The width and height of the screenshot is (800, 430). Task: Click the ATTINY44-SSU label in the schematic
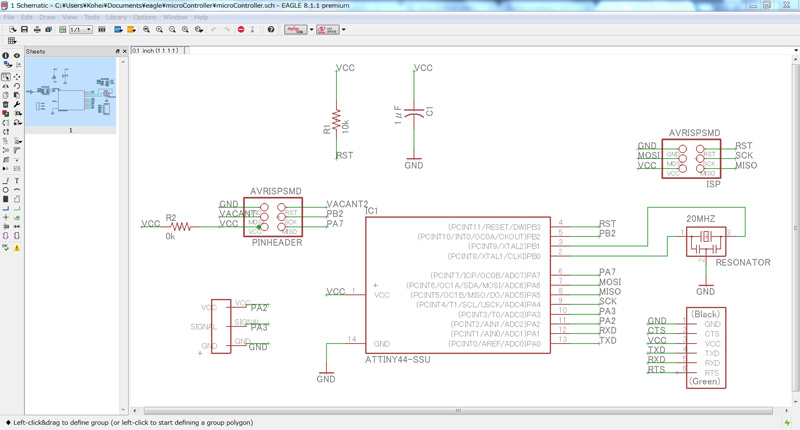tap(397, 360)
